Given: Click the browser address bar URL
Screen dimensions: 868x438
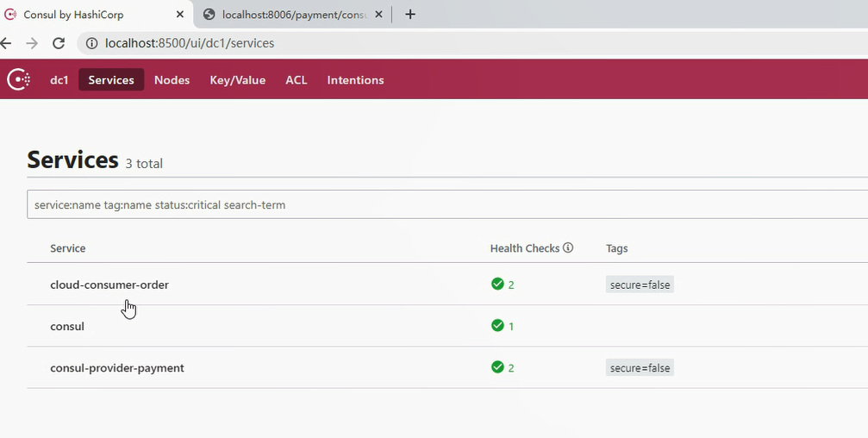Looking at the screenshot, I should point(190,43).
